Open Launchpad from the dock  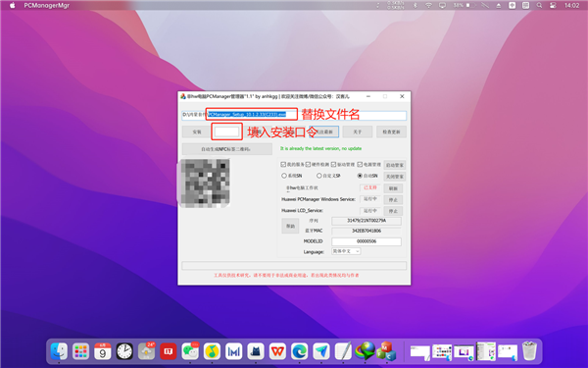[x=80, y=351]
